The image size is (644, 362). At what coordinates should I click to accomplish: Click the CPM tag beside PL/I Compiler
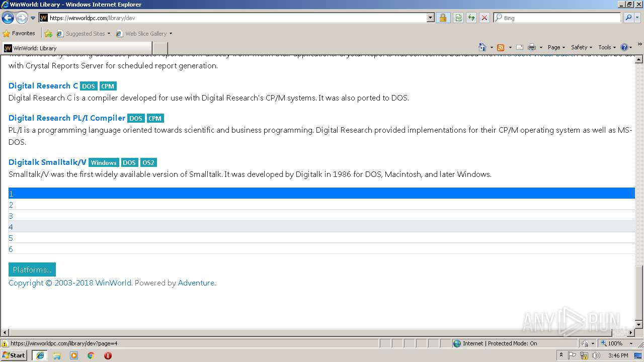click(x=155, y=118)
